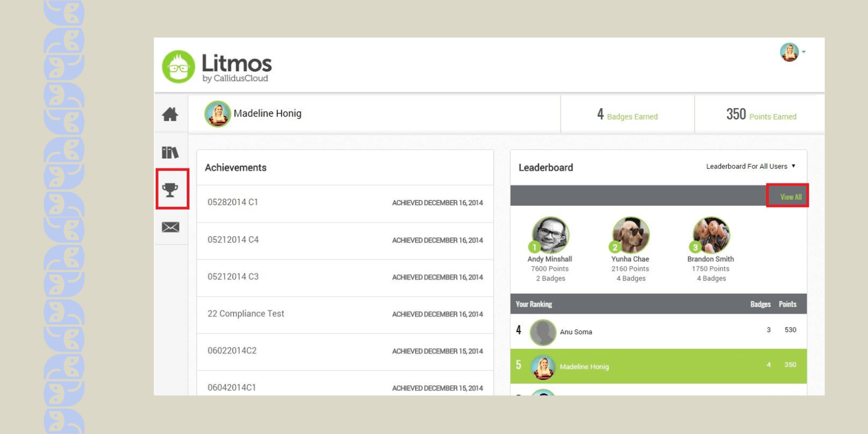This screenshot has height=434, width=868.
Task: Click the Achievements panel heading
Action: tap(236, 167)
